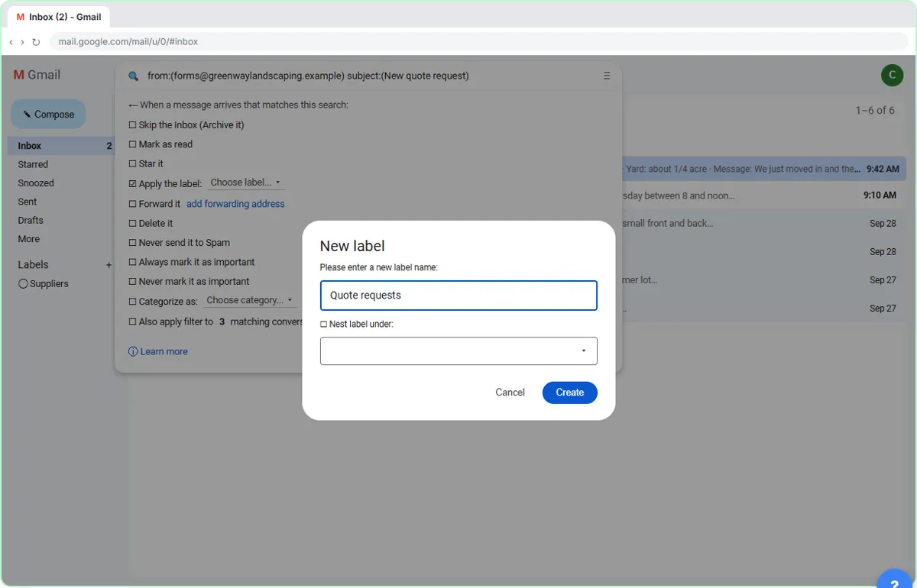This screenshot has width=917, height=588.
Task: Open the account avatar C
Action: click(x=891, y=75)
